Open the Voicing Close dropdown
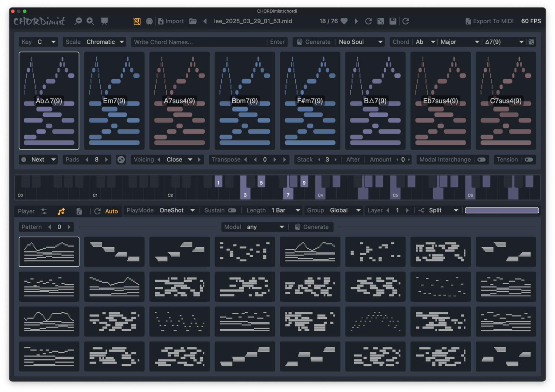Viewport: 555px width, 392px height. (x=179, y=160)
